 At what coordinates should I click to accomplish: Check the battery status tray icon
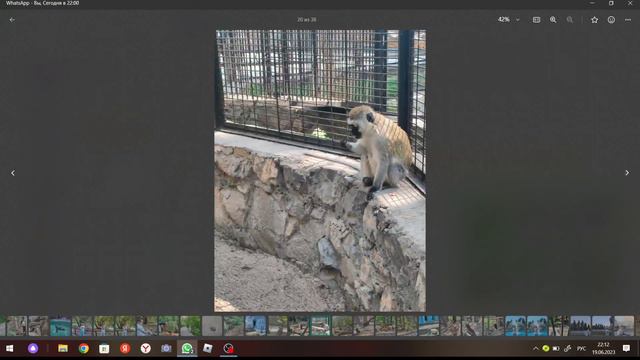click(x=556, y=349)
